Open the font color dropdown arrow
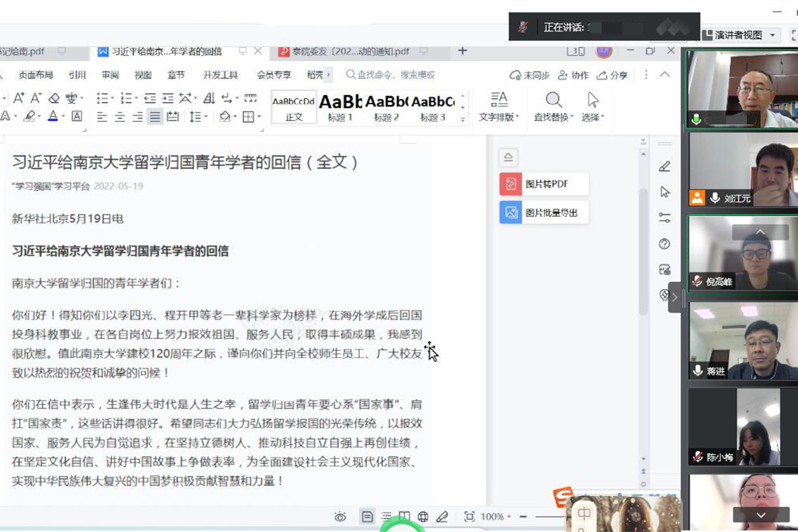The image size is (798, 532). (63, 117)
